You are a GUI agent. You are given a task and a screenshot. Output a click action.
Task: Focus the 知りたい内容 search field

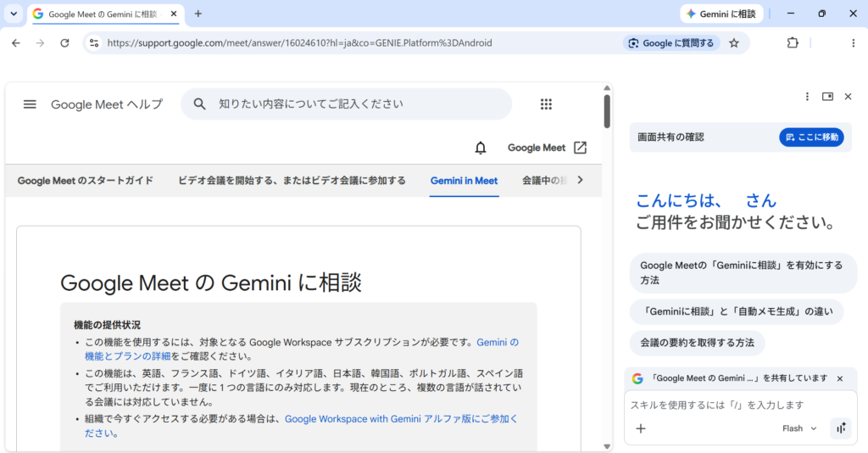[x=346, y=103]
